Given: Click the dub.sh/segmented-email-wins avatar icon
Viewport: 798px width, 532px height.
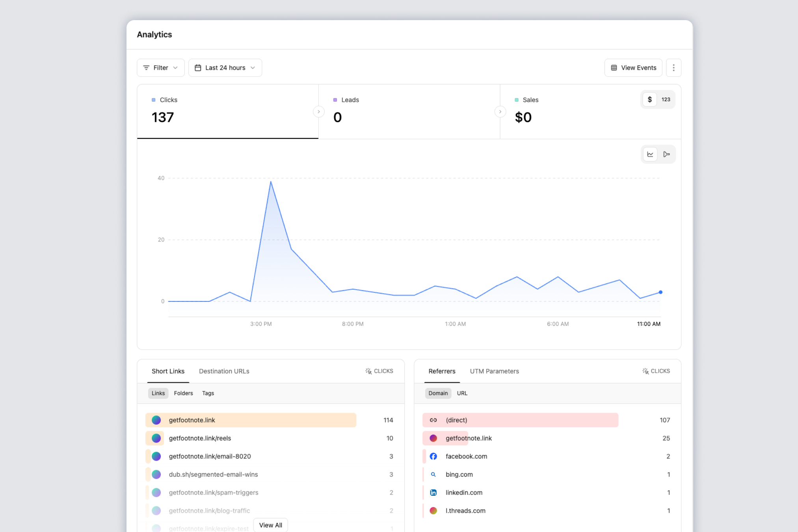Looking at the screenshot, I should (x=156, y=474).
